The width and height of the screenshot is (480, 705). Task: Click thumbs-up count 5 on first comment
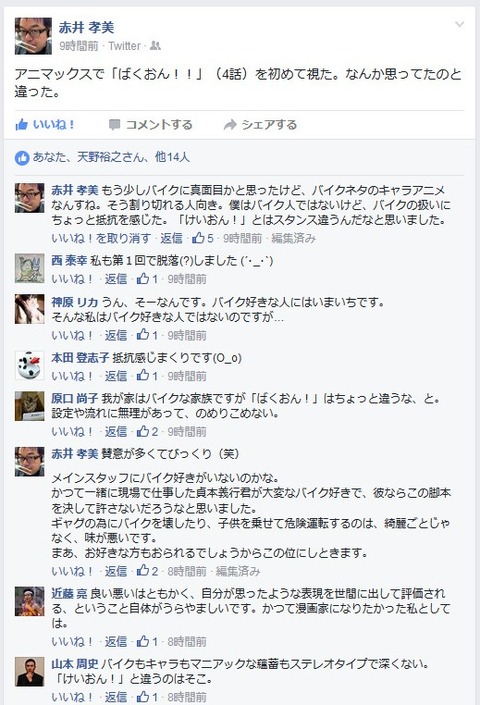[203, 238]
